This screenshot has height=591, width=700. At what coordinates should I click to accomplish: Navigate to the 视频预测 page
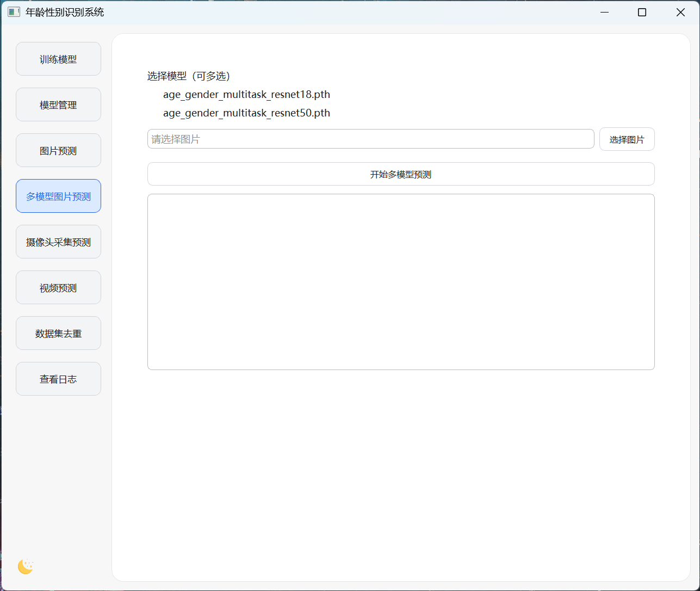58,288
